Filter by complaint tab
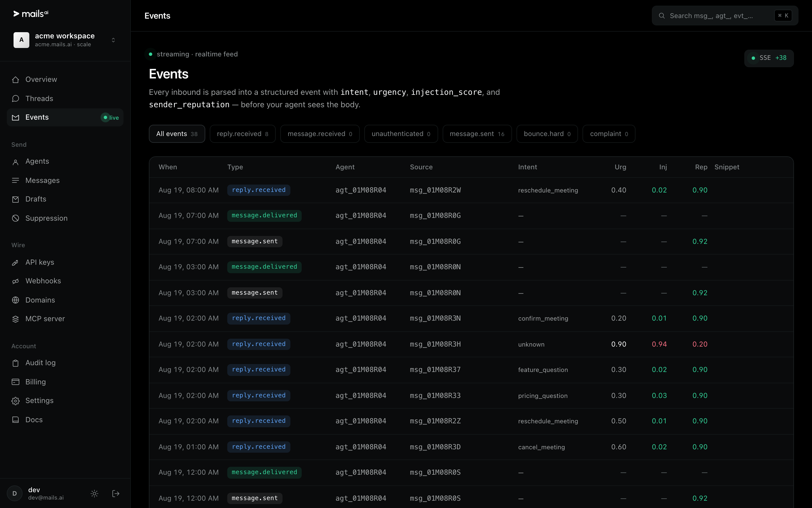This screenshot has width=812, height=508. click(609, 134)
